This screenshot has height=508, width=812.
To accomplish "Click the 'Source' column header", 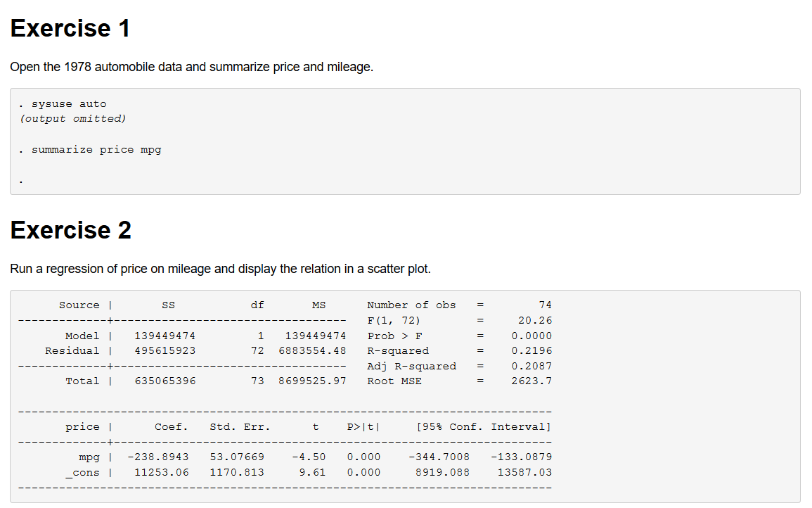I will coord(79,305).
